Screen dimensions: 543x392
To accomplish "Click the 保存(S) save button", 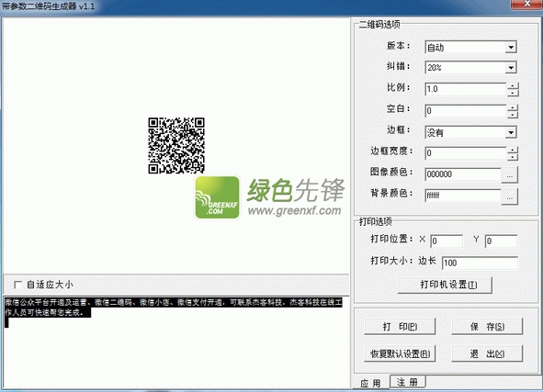I will pos(487,326).
